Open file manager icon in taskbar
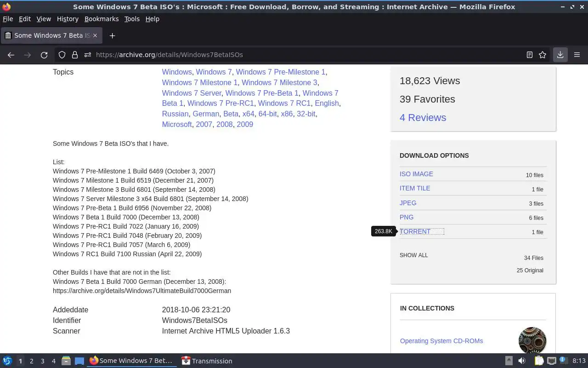This screenshot has height=368, width=588. [66, 361]
